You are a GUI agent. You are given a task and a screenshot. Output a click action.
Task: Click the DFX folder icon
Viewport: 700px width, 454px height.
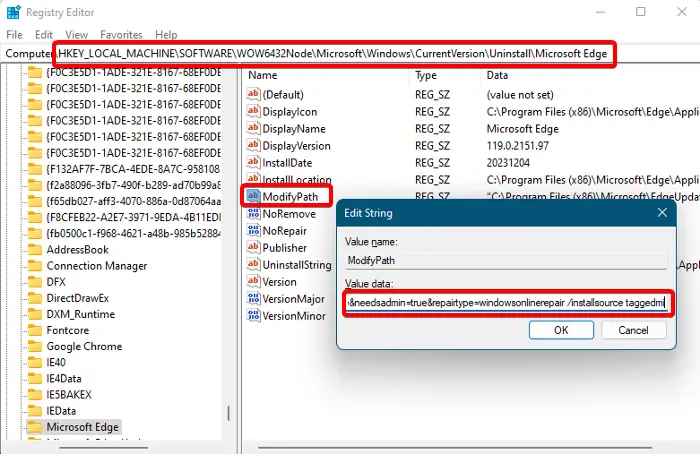click(x=34, y=282)
